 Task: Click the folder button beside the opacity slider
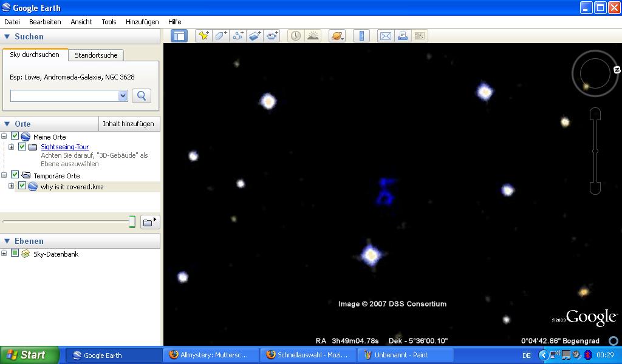click(x=150, y=222)
